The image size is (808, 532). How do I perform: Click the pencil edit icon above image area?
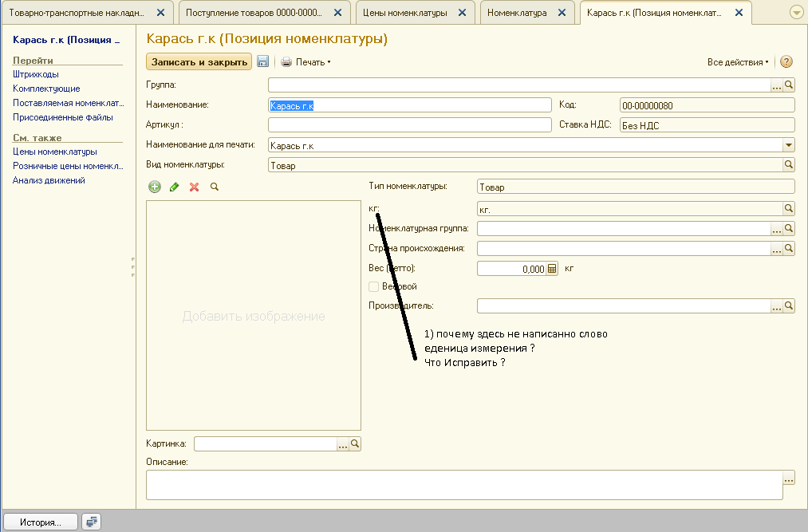coord(175,187)
